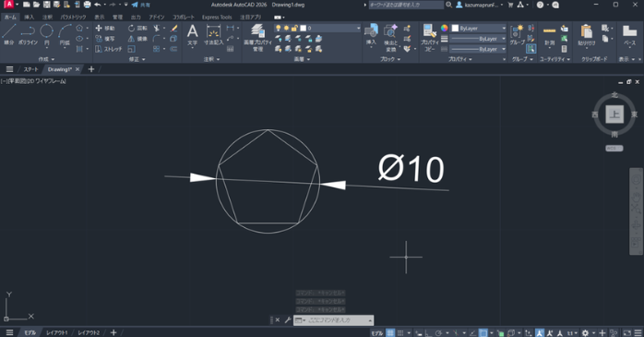Click the Save icon in quick access toolbar
The image size is (644, 337).
point(46,5)
